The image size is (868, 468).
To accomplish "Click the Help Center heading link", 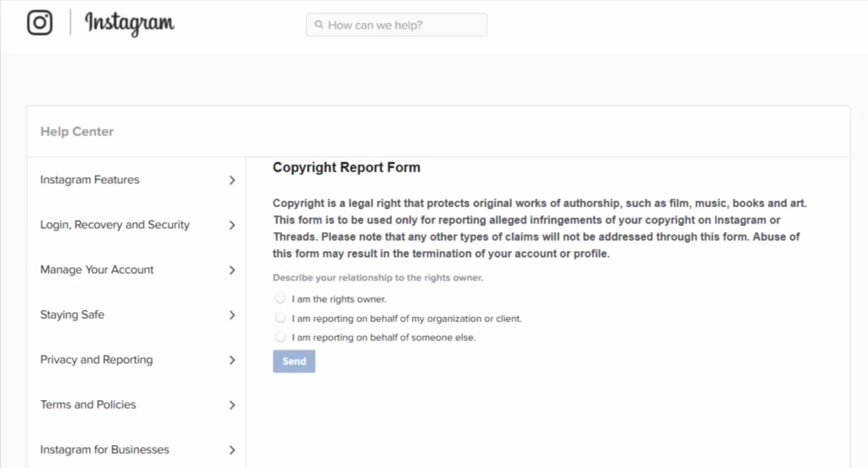I will [77, 131].
